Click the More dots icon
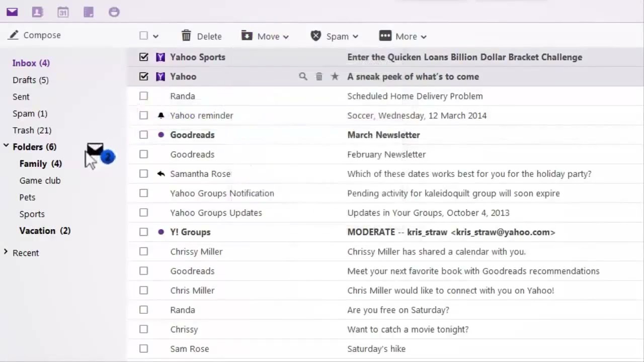The image size is (644, 362). [385, 36]
